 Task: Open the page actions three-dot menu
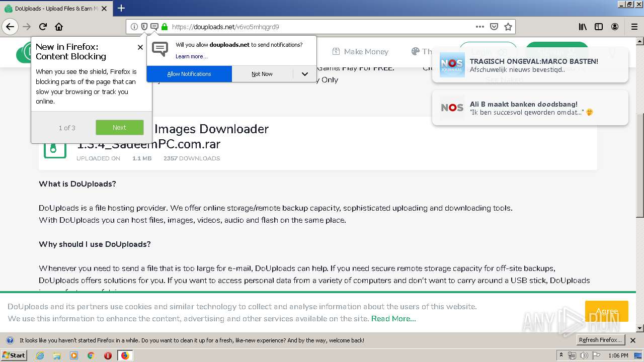(x=480, y=27)
